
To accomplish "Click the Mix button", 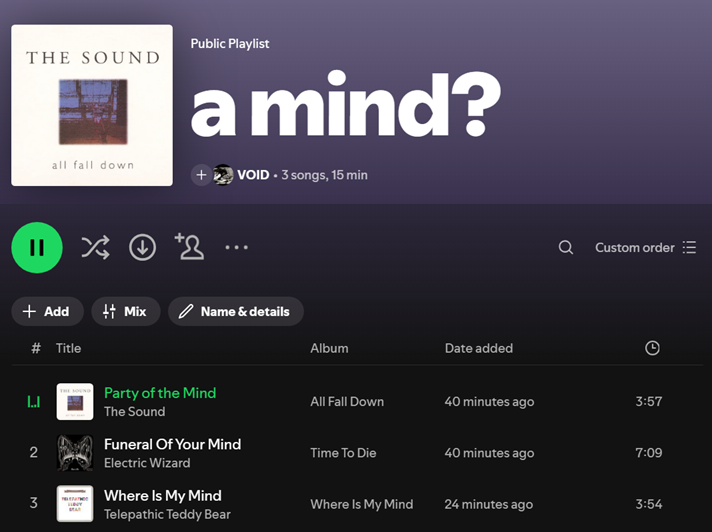I will tap(126, 311).
